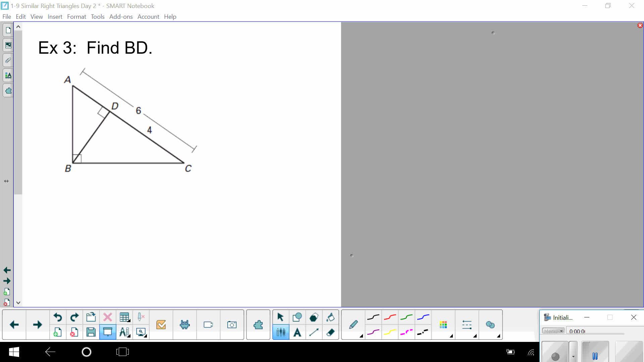This screenshot has width=644, height=362.
Task: Pick the black dashed pen style
Action: click(423, 332)
